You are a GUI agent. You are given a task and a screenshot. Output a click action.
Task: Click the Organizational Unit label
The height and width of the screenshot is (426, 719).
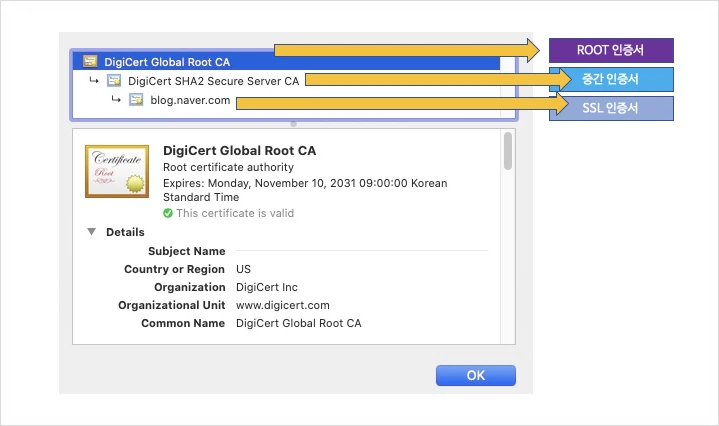(171, 305)
